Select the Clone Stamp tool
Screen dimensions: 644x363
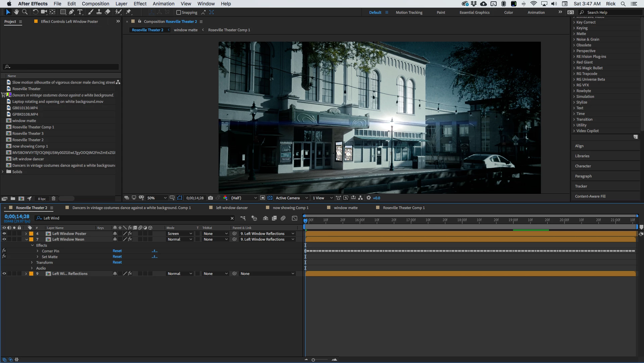pos(99,12)
